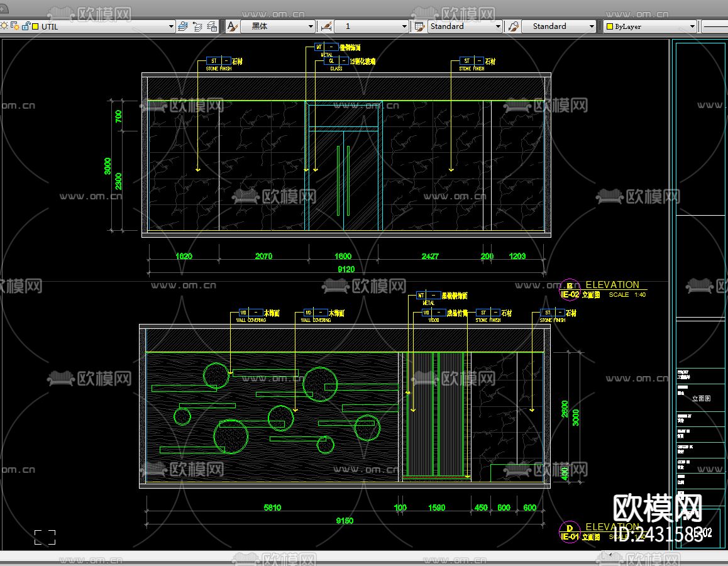728x566 pixels.
Task: Open the linetype control dropdown
Action: pyautogui.click(x=715, y=26)
